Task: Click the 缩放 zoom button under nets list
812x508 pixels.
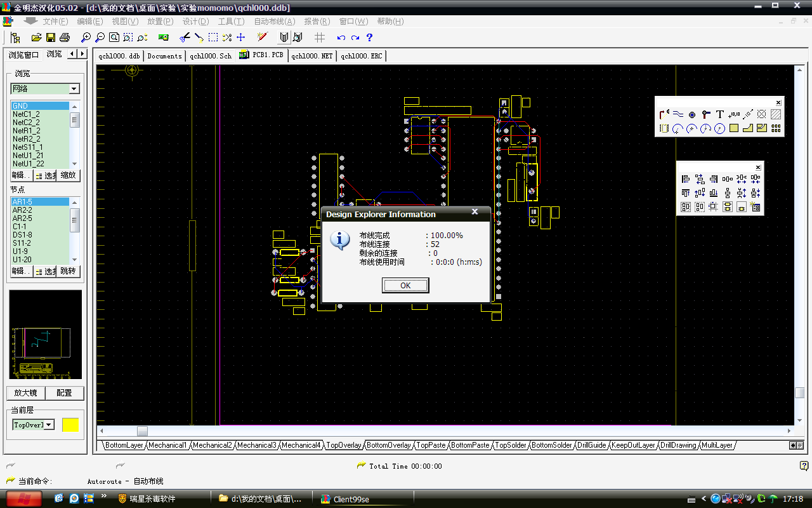Action: [68, 175]
